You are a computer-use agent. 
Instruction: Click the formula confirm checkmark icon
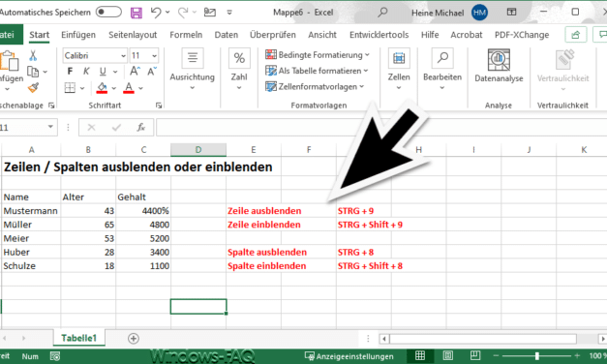(x=116, y=128)
